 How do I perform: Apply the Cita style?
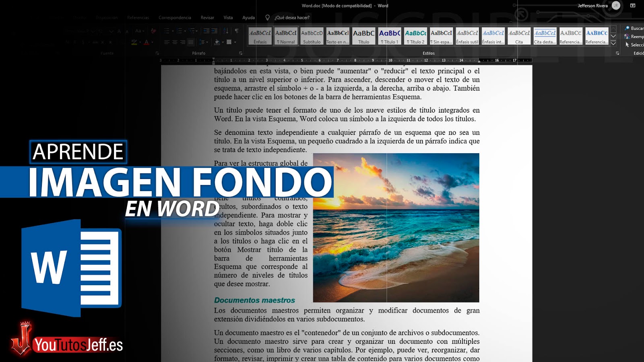(519, 36)
